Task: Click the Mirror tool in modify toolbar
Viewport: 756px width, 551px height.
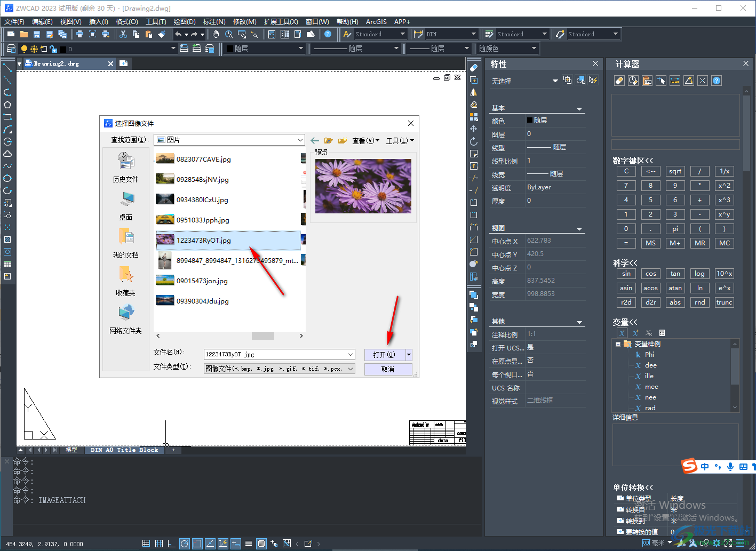Action: (x=473, y=92)
